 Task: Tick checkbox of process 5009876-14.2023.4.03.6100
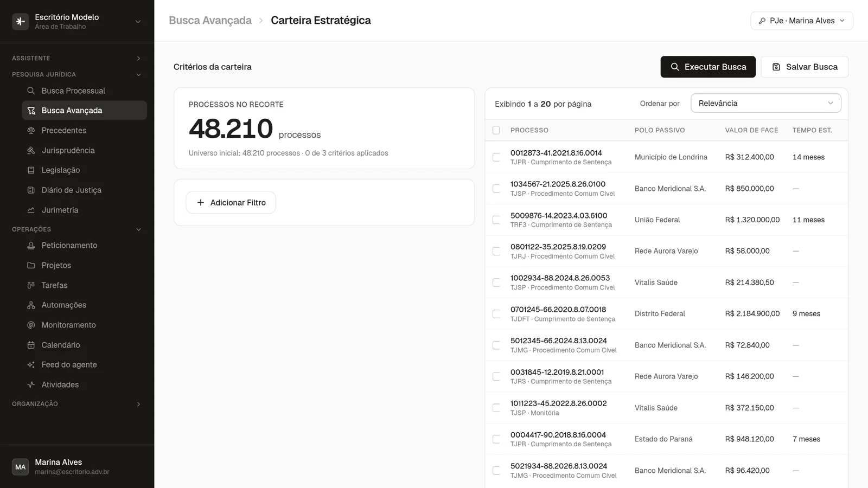(496, 220)
